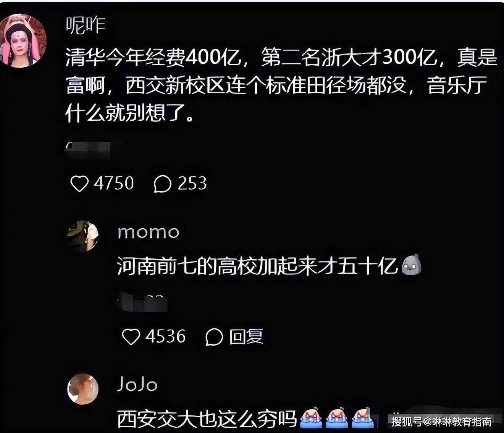
Task: Tap the gray emoji after 五十亿
Action: [412, 265]
